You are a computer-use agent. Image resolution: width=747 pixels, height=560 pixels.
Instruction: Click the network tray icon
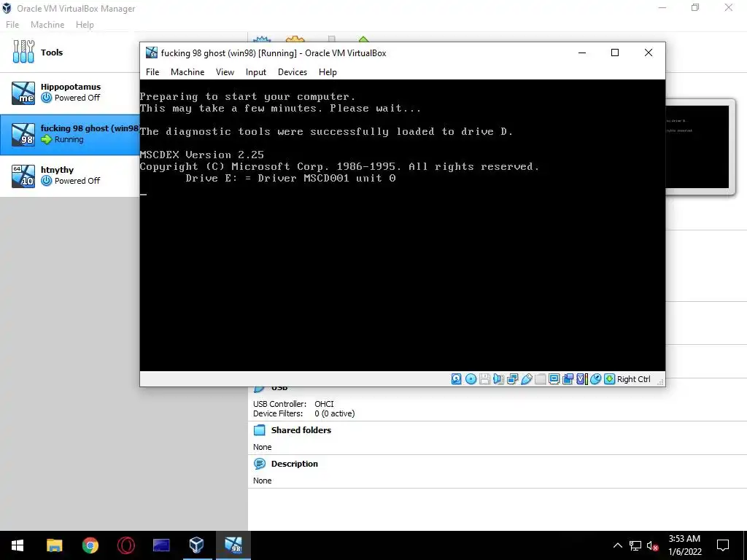click(x=635, y=545)
